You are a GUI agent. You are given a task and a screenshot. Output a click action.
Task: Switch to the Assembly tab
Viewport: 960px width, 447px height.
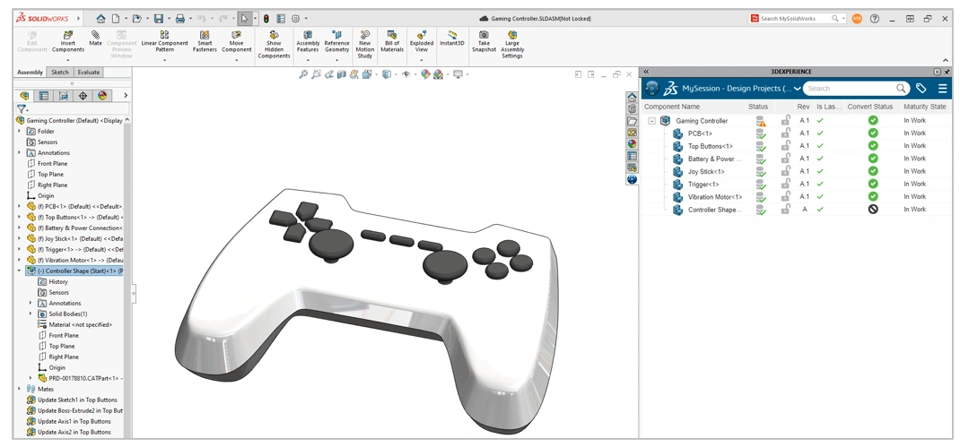30,72
